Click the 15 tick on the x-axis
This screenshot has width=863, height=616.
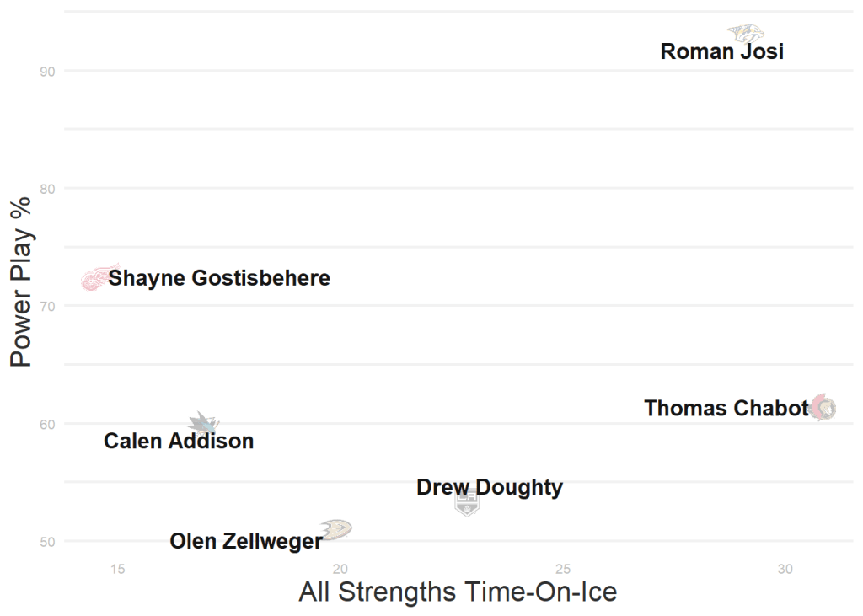coord(118,569)
